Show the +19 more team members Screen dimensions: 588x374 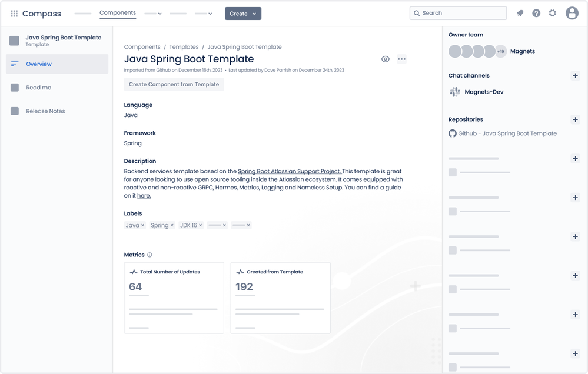point(501,51)
